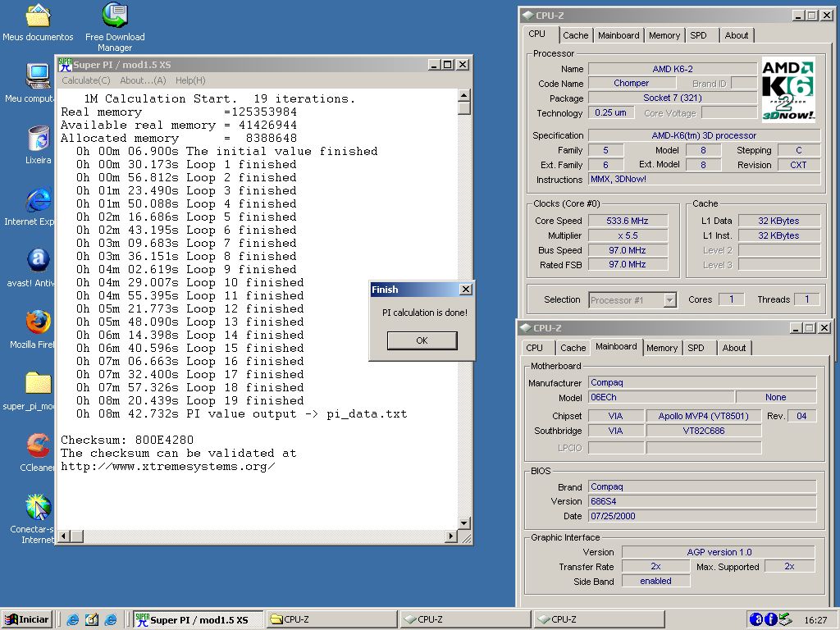Launch Free Download Manager desktop icon

point(115,15)
